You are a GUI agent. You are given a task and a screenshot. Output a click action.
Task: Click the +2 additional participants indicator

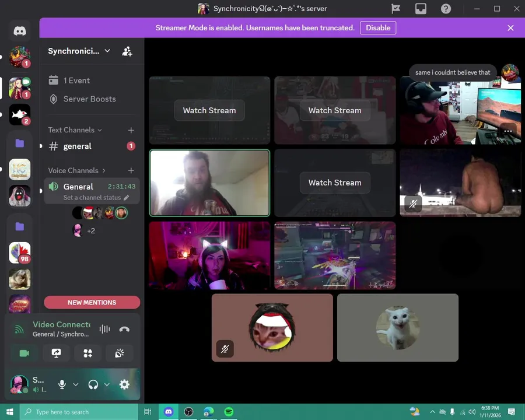click(91, 231)
